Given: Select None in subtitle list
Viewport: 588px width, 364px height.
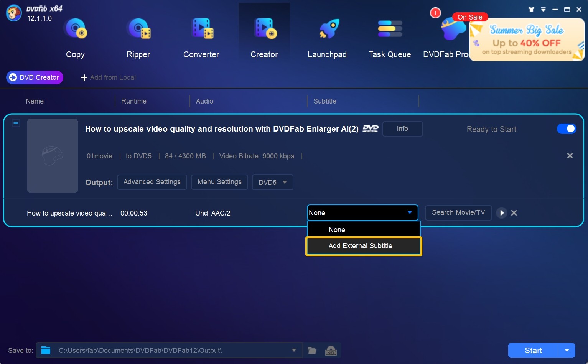Looking at the screenshot, I should tap(364, 230).
